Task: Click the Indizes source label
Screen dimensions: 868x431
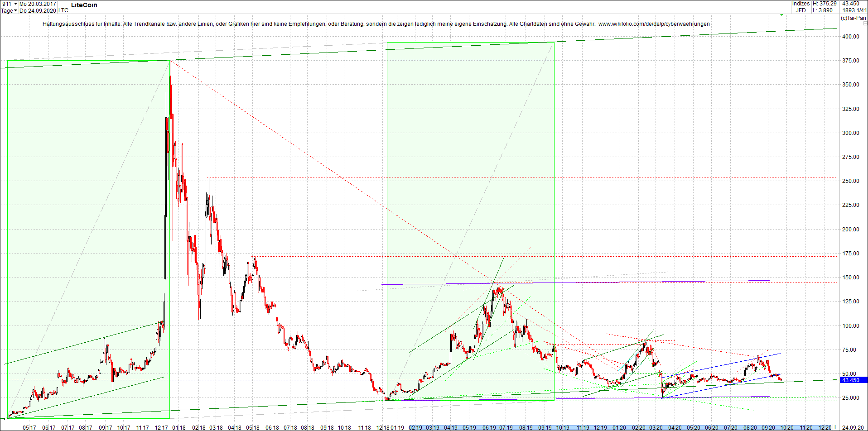Action: click(801, 3)
